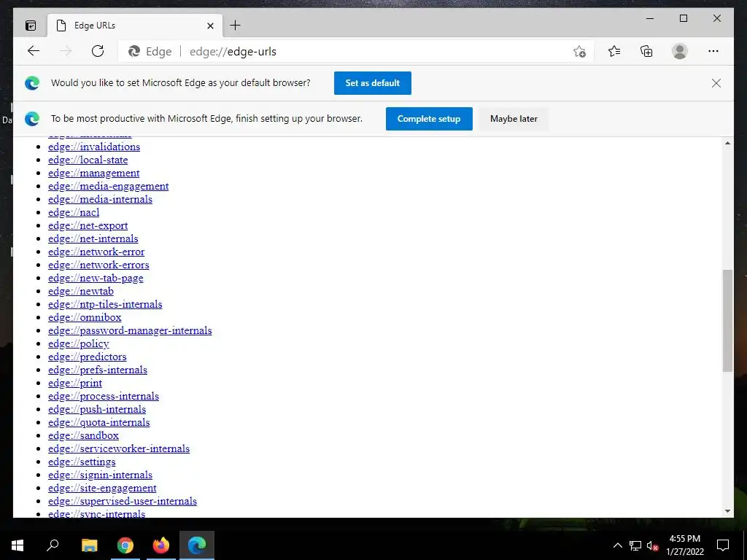747x560 pixels.
Task: Open the edge://media-internals link
Action: 100,199
